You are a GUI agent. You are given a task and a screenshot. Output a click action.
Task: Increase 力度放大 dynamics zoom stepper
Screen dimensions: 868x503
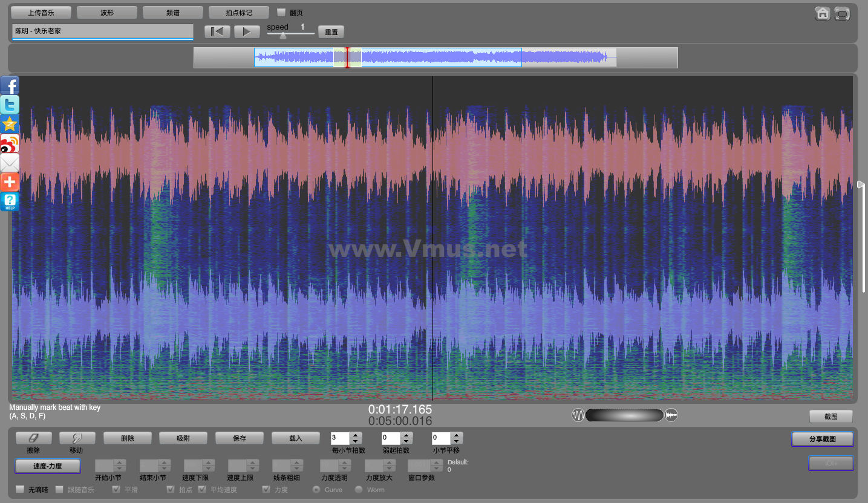tap(388, 462)
